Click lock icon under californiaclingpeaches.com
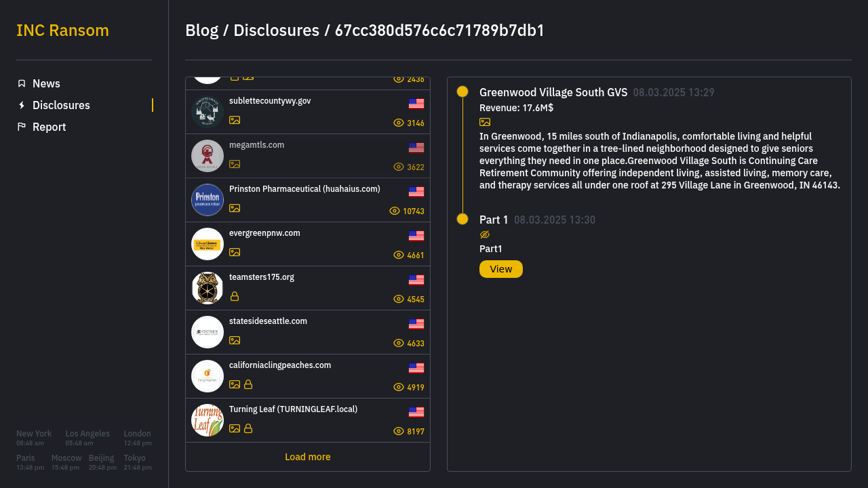The image size is (868, 488). pos(248,384)
